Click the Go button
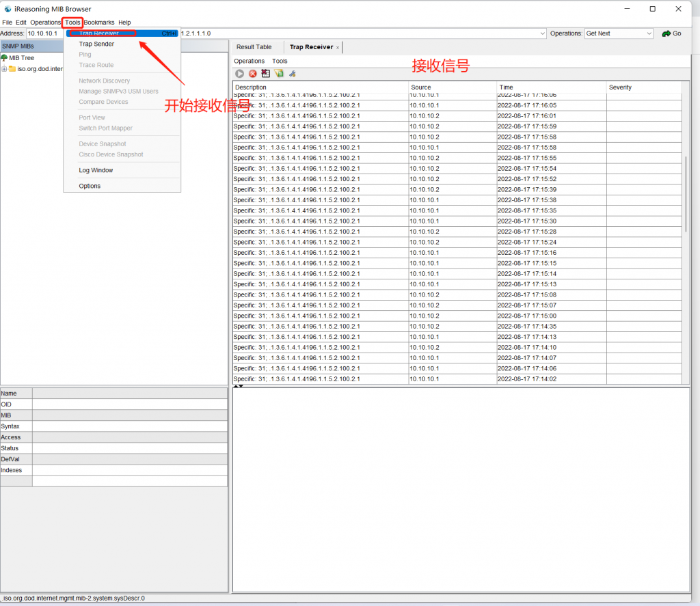 point(671,33)
